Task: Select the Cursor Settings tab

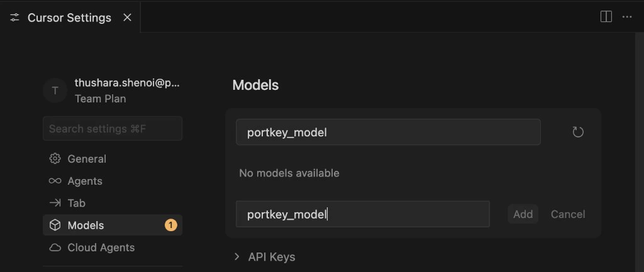Action: [x=69, y=18]
